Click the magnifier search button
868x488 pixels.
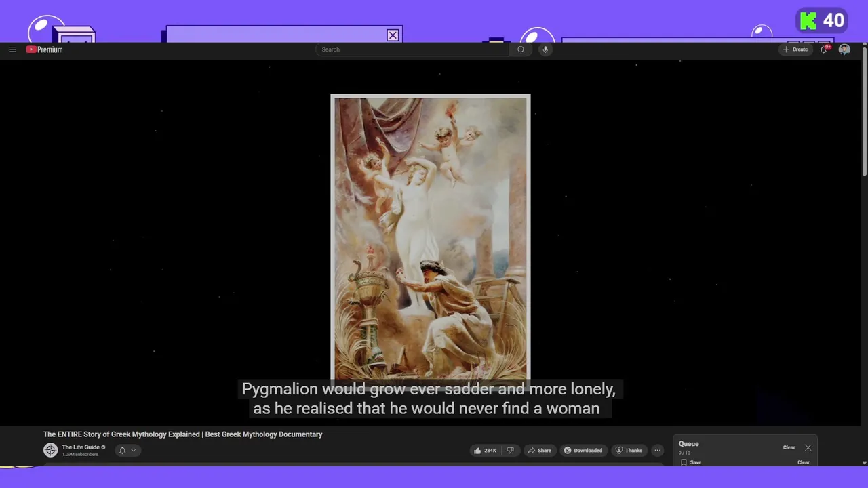click(521, 49)
